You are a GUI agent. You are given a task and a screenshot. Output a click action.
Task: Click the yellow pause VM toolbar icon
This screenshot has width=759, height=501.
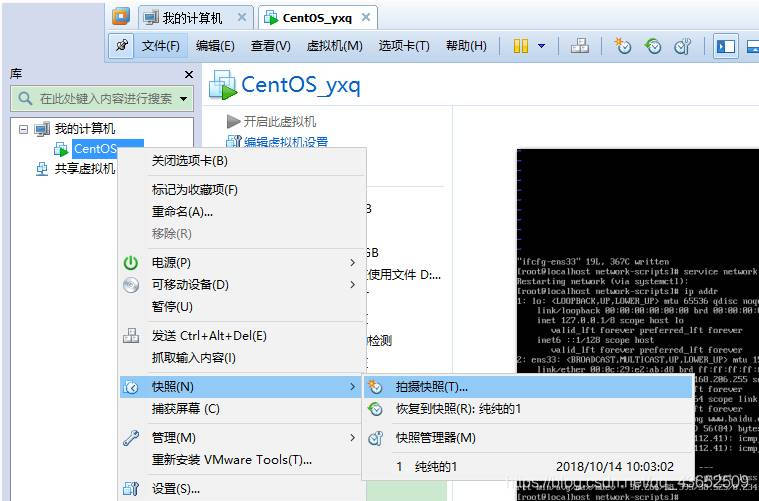(x=521, y=46)
